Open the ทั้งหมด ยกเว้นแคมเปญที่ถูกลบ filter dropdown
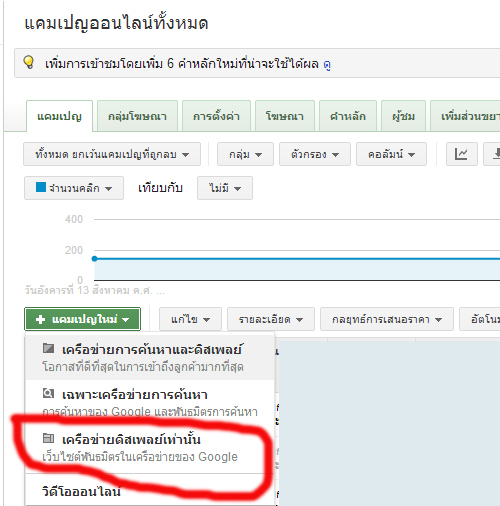 (112, 154)
